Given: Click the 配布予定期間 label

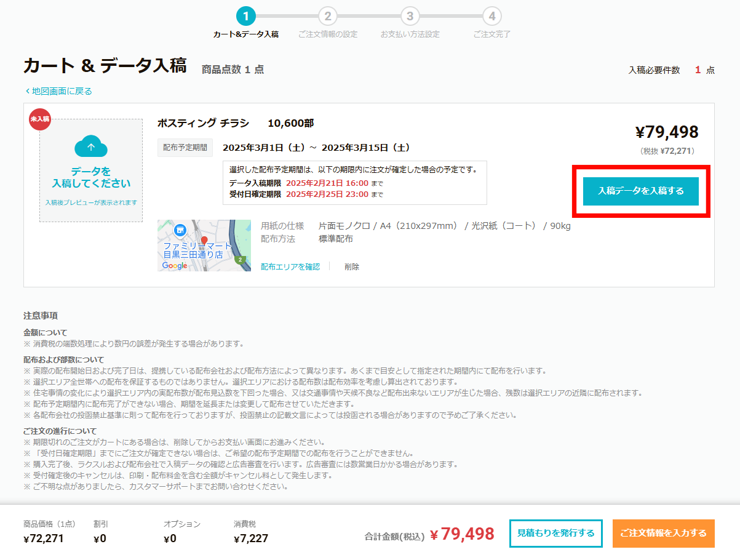Looking at the screenshot, I should click(185, 148).
